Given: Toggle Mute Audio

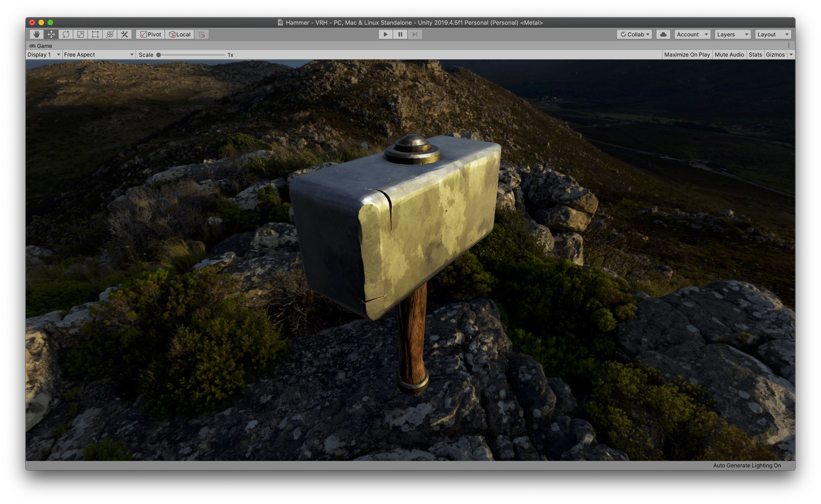Looking at the screenshot, I should point(729,55).
